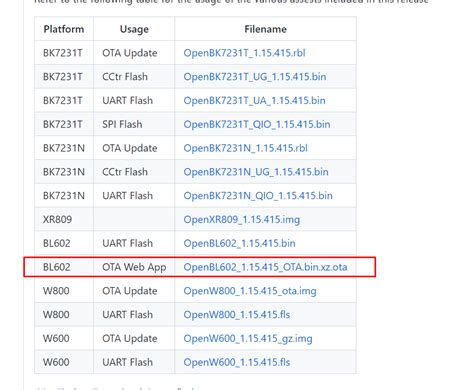Viewport: 474px width, 390px height.
Task: Open the OpenBK7231N_1.15.415.rbl link
Action: point(245,148)
